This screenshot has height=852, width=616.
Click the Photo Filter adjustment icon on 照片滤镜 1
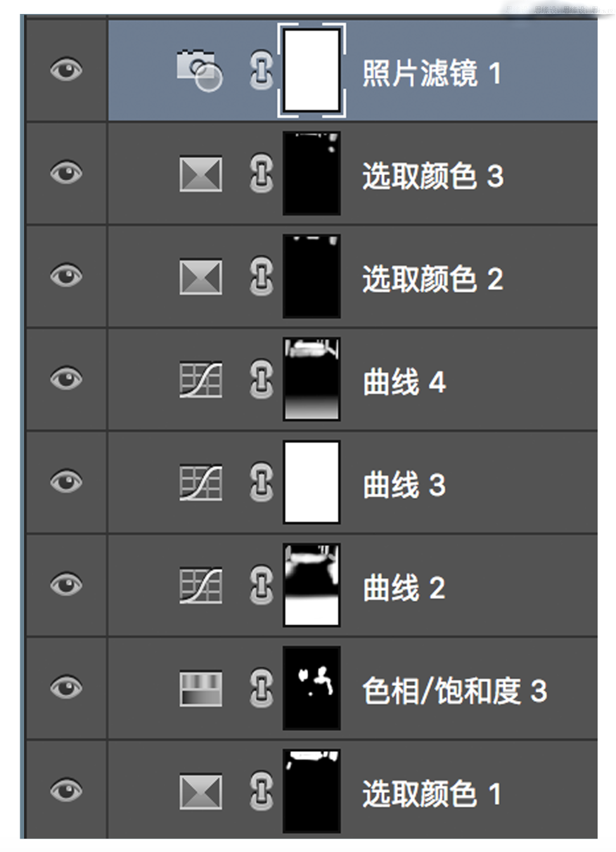[x=199, y=69]
